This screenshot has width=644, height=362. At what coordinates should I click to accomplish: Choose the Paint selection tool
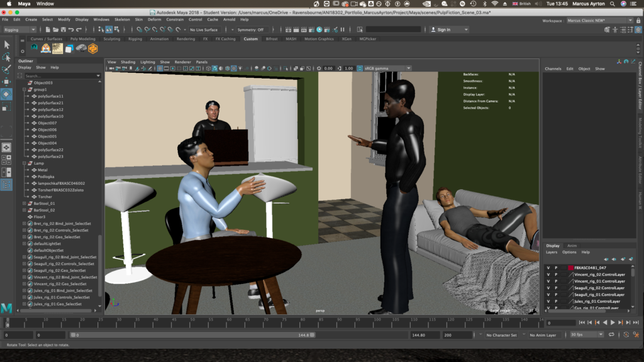tap(6, 69)
